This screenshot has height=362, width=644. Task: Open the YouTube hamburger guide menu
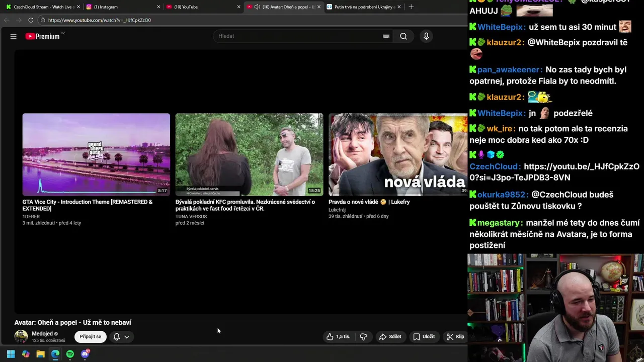(x=14, y=36)
